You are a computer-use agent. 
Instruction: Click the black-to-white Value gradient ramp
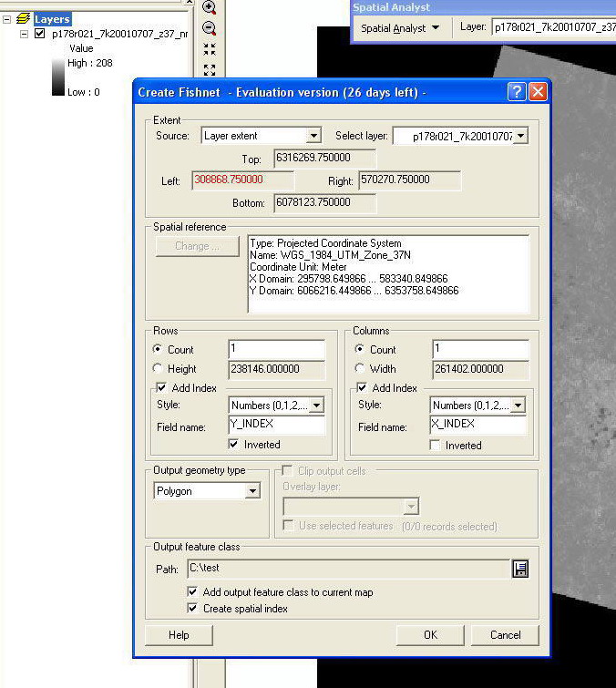click(x=58, y=77)
